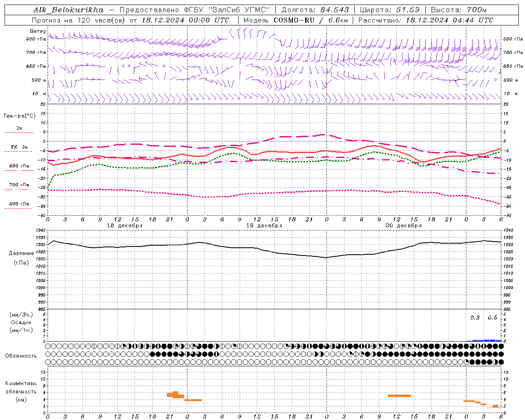
Task: Click the 'Ветер' wind panel label
Action: point(38,31)
